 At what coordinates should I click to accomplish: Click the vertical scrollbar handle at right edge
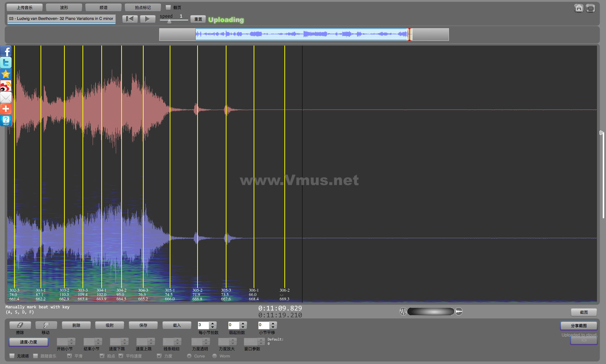tap(602, 133)
